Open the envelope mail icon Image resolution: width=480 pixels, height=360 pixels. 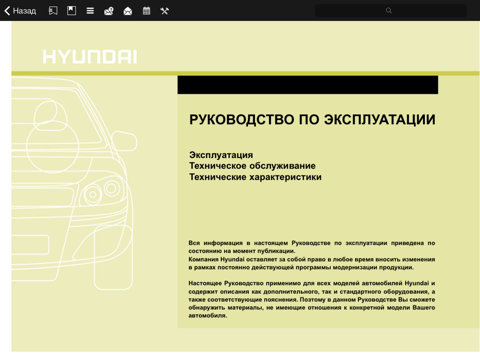[x=128, y=11]
